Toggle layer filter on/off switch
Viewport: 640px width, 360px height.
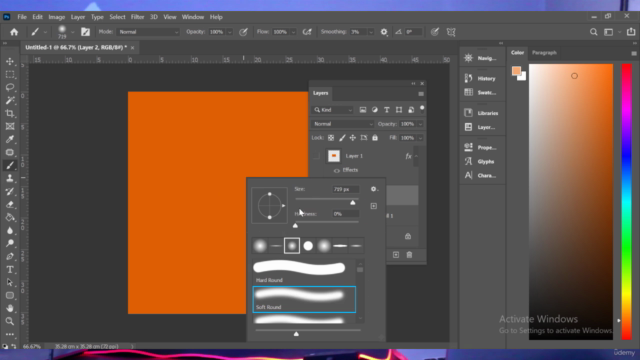click(x=422, y=109)
